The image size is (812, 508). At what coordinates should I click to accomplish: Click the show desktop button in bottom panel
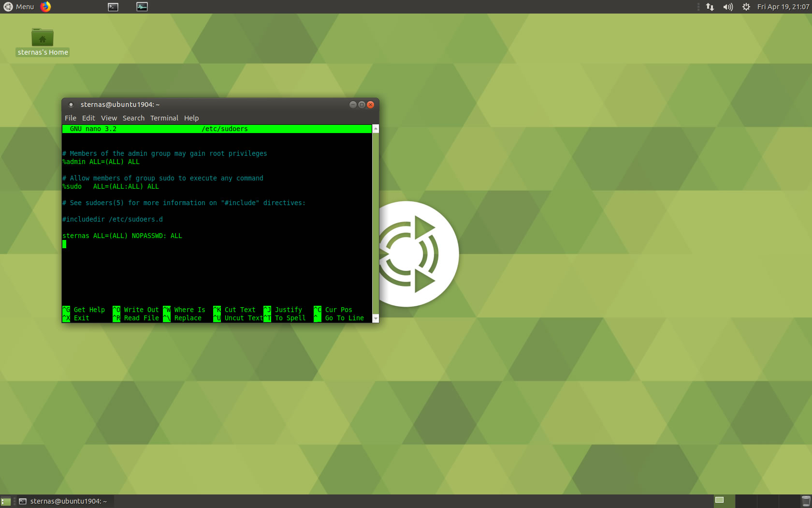tap(6, 501)
